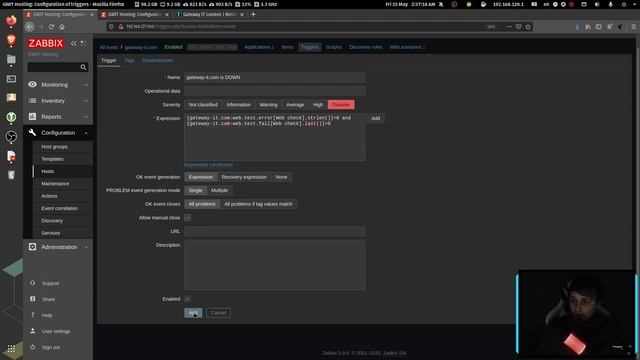
Task: Open Help link in sidebar
Action: pyautogui.click(x=47, y=315)
